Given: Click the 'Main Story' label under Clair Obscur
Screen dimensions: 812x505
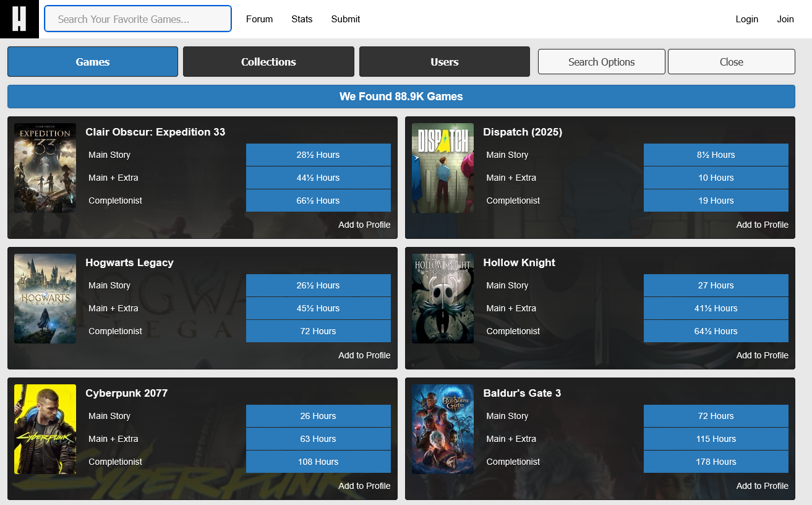Looking at the screenshot, I should tap(109, 155).
